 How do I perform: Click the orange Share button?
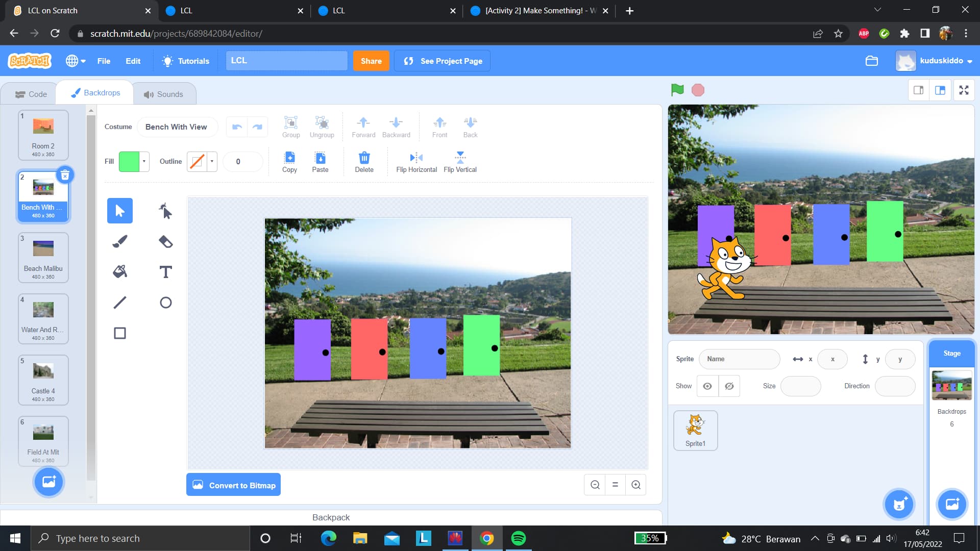(371, 61)
